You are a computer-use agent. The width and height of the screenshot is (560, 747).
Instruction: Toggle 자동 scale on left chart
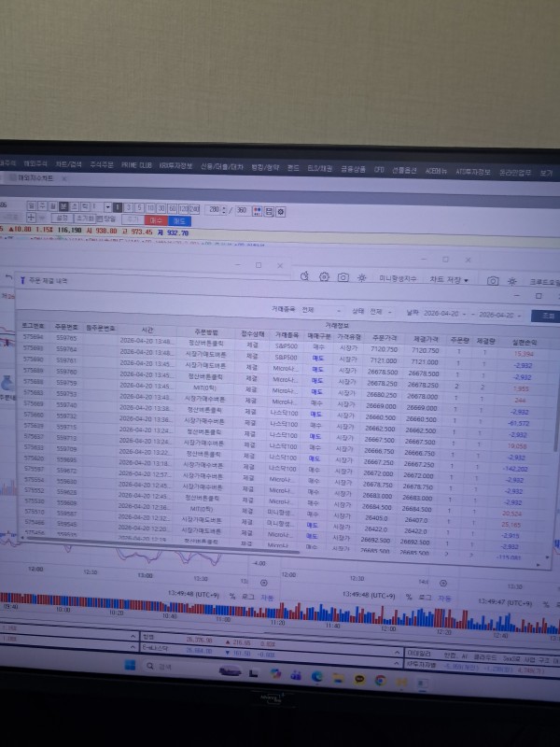(267, 597)
